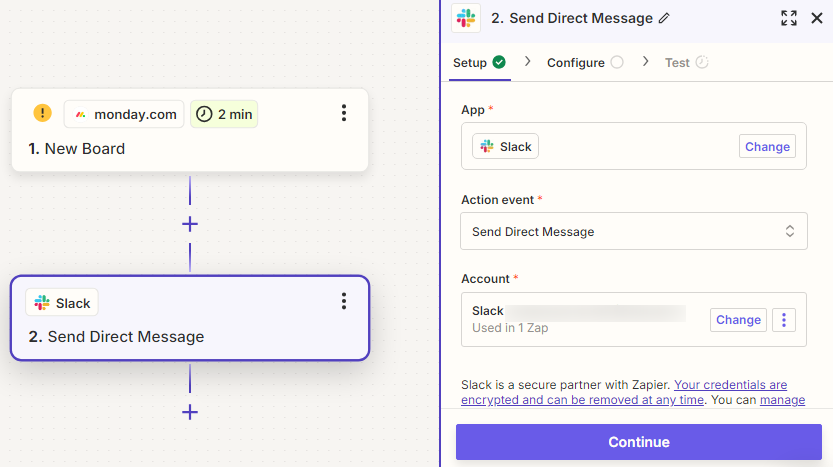Change the connected Slack account
This screenshot has height=467, width=833.
click(x=738, y=320)
